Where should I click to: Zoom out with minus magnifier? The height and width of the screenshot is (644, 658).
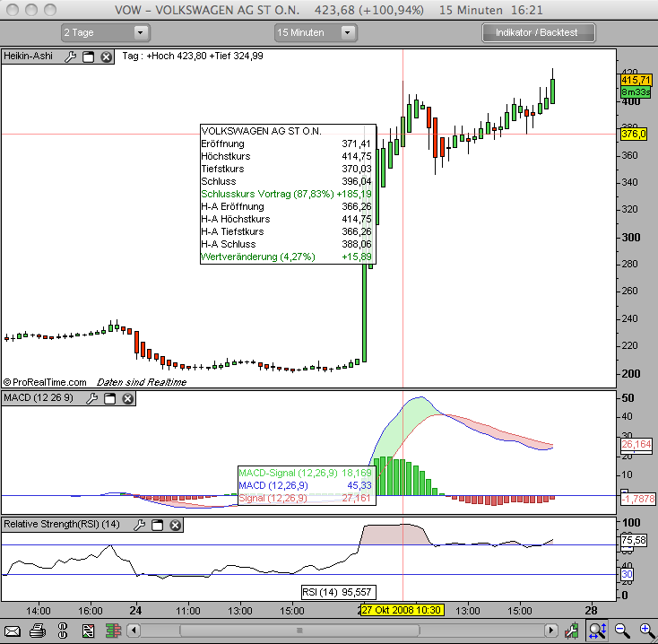[x=622, y=631]
